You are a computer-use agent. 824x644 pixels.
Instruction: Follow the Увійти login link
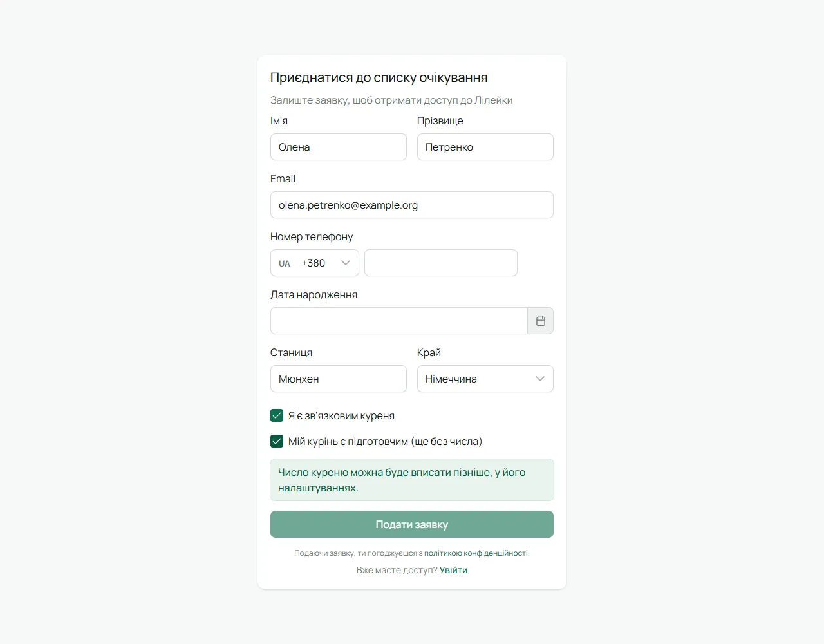point(454,570)
